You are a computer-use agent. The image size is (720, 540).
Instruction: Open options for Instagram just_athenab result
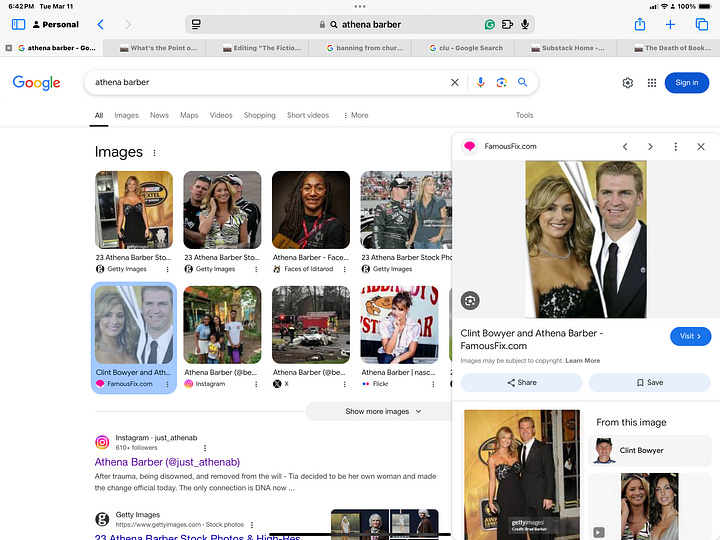pyautogui.click(x=205, y=448)
